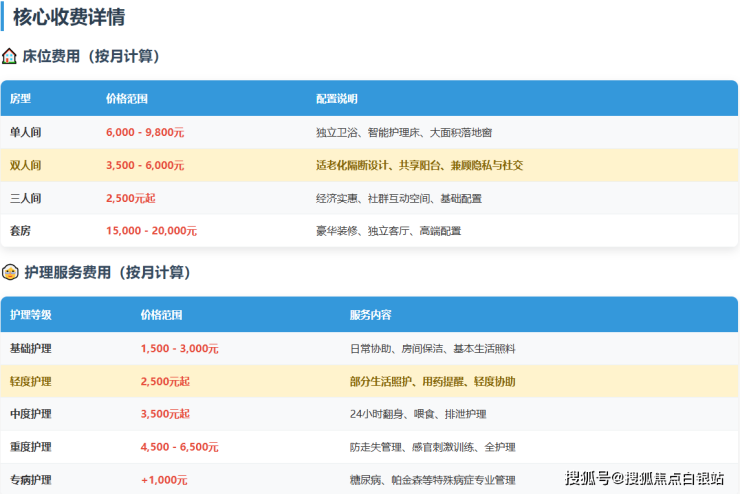Click the highlighted 轻度护理 row label

coord(31,382)
